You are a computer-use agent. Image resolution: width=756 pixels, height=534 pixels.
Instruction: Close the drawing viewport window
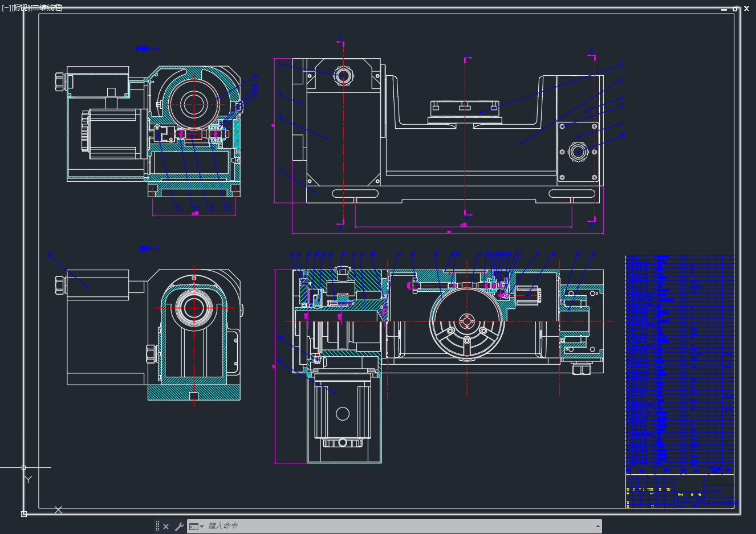746,9
